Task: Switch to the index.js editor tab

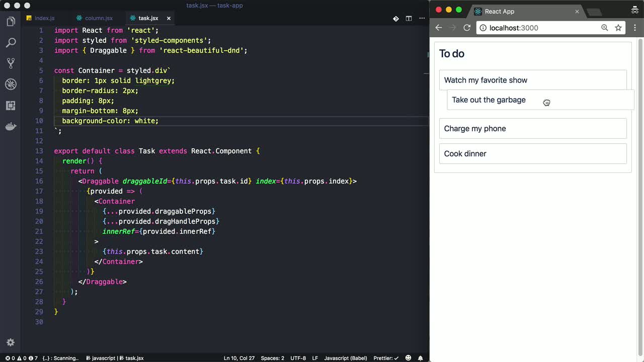Action: 44,18
